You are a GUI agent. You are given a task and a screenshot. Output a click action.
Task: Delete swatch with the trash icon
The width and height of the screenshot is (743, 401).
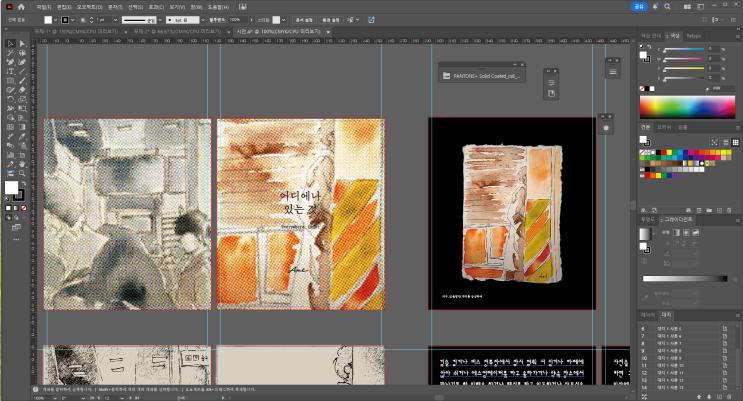[x=729, y=210]
